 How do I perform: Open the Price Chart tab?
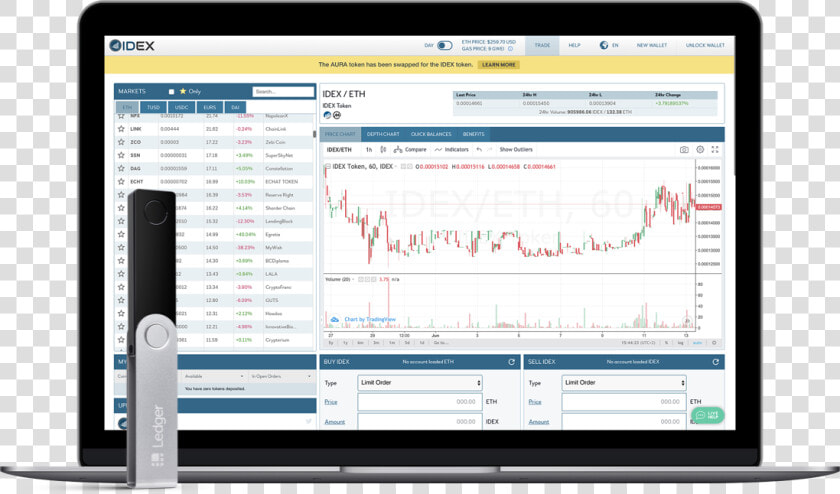[x=340, y=134]
